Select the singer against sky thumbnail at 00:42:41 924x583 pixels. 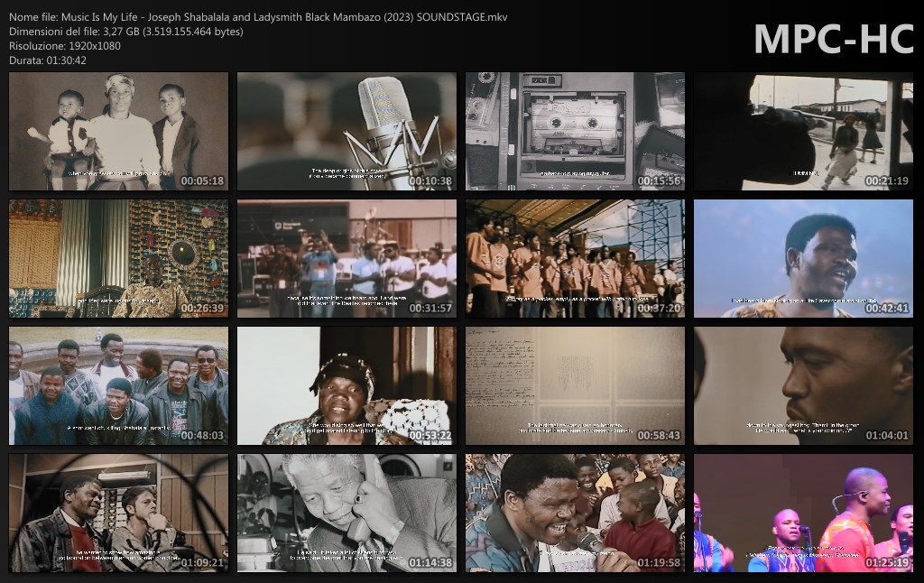pos(803,258)
